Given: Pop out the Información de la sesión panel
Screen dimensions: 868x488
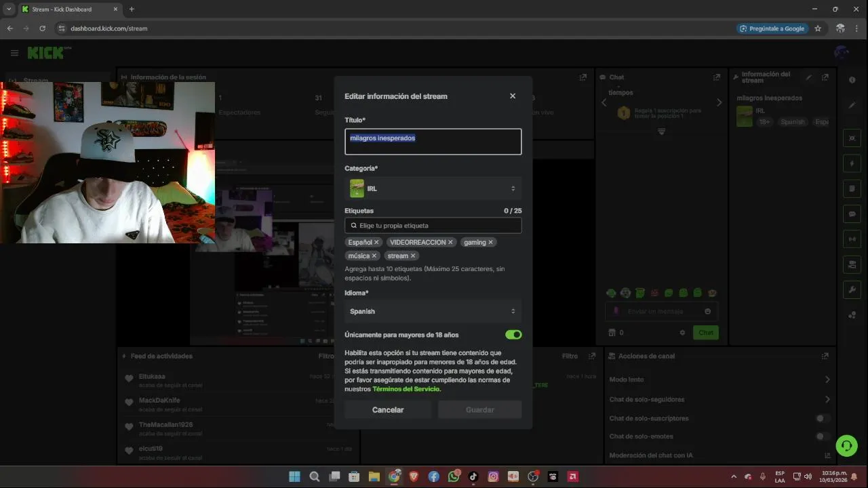Looking at the screenshot, I should tap(583, 77).
